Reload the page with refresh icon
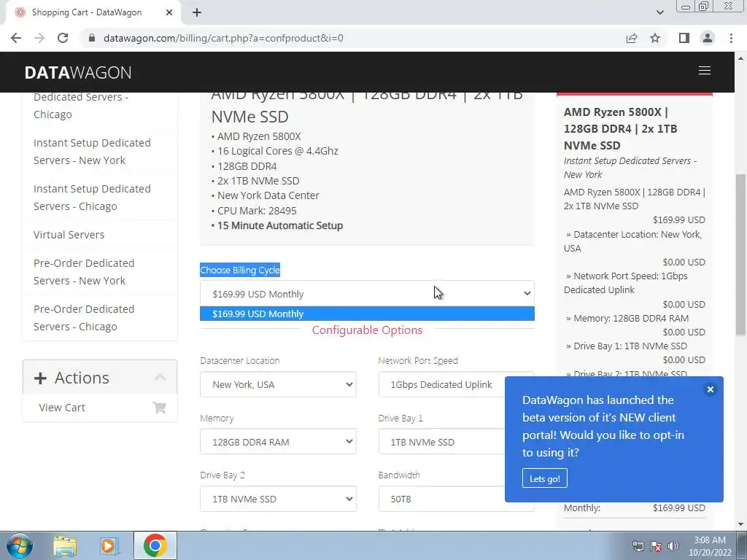Image resolution: width=747 pixels, height=560 pixels. coord(63,38)
